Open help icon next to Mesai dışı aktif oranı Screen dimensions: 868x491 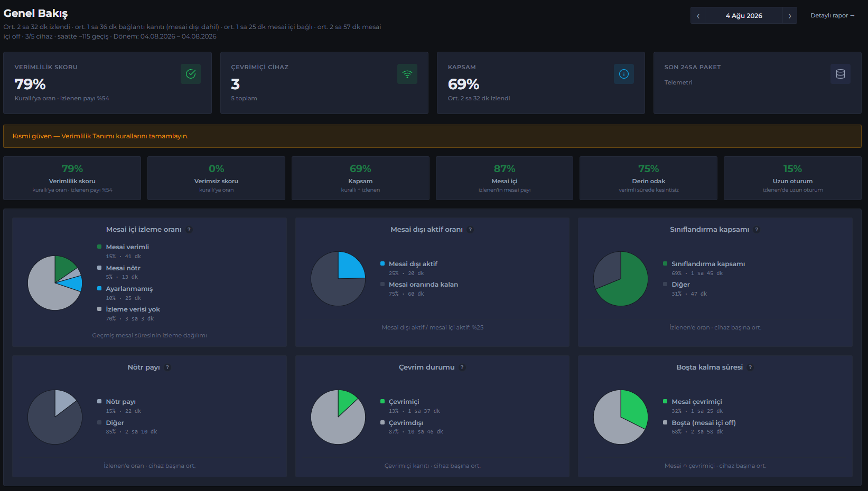(x=470, y=230)
